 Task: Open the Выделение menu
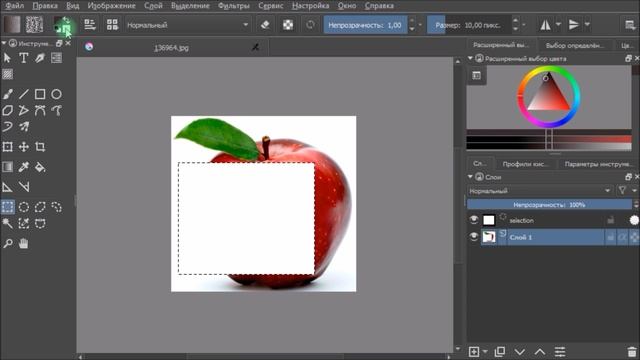[190, 6]
